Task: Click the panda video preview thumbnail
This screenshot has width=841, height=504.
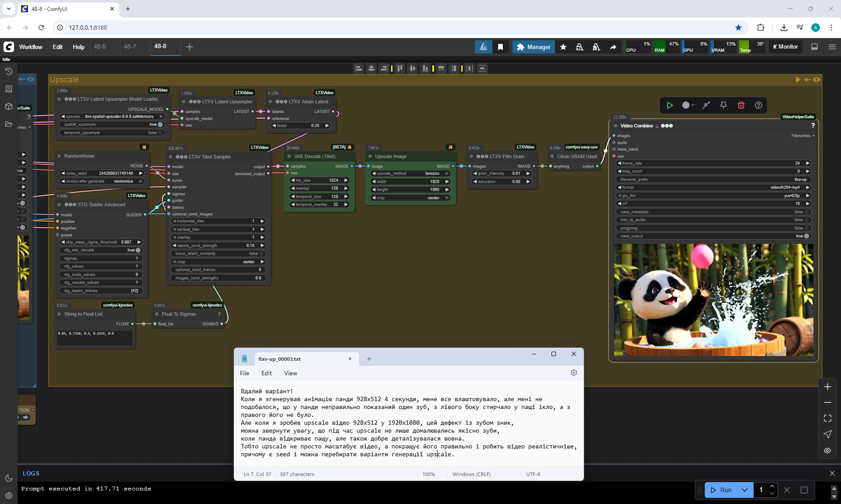Action: (x=713, y=300)
